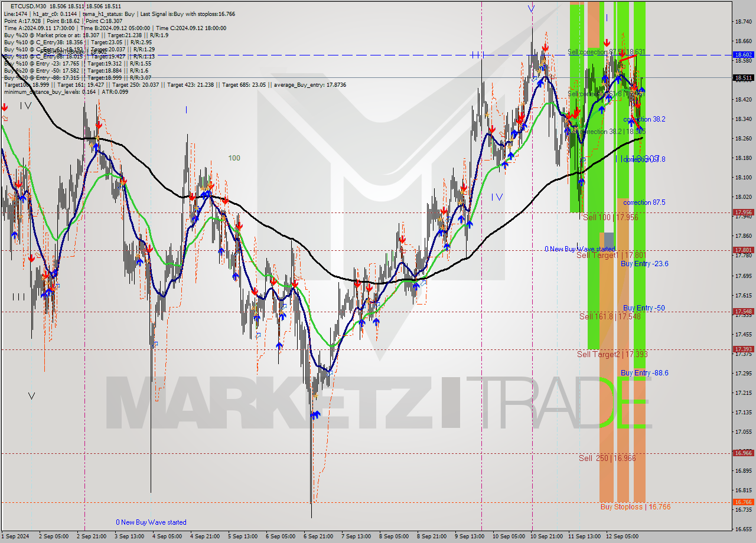
Task: Select the '7 Sep 13:00' time label
Action: click(x=356, y=537)
